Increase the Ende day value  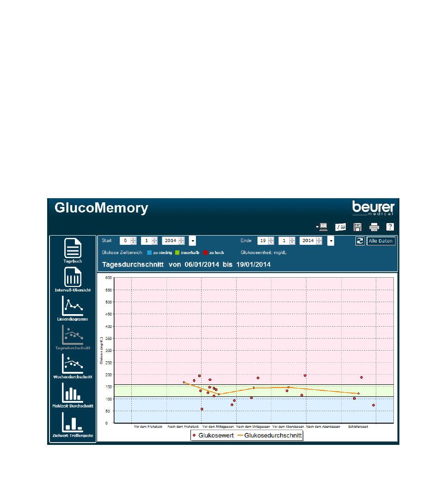(271, 239)
